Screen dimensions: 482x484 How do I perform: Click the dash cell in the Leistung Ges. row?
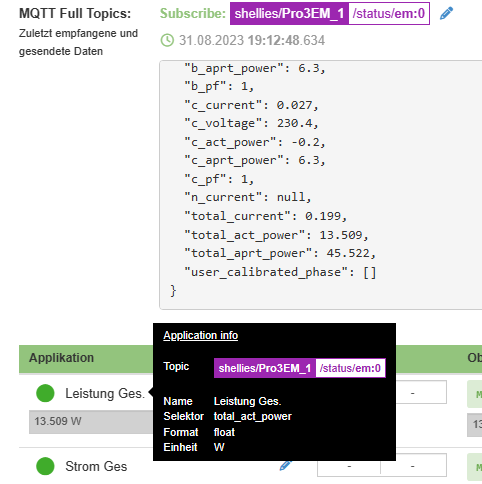pos(412,393)
